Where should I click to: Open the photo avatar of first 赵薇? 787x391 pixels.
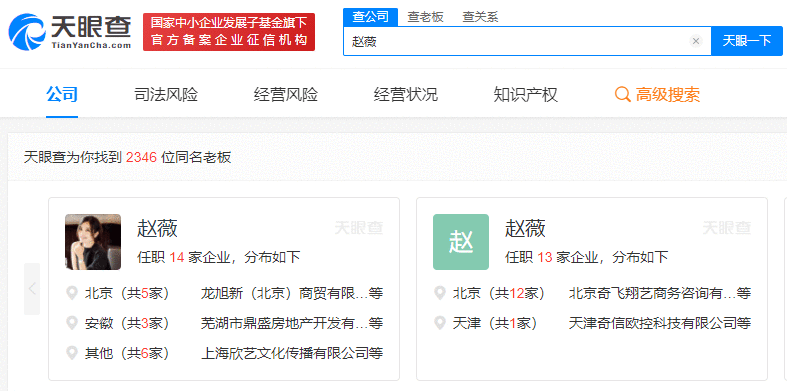tap(93, 242)
